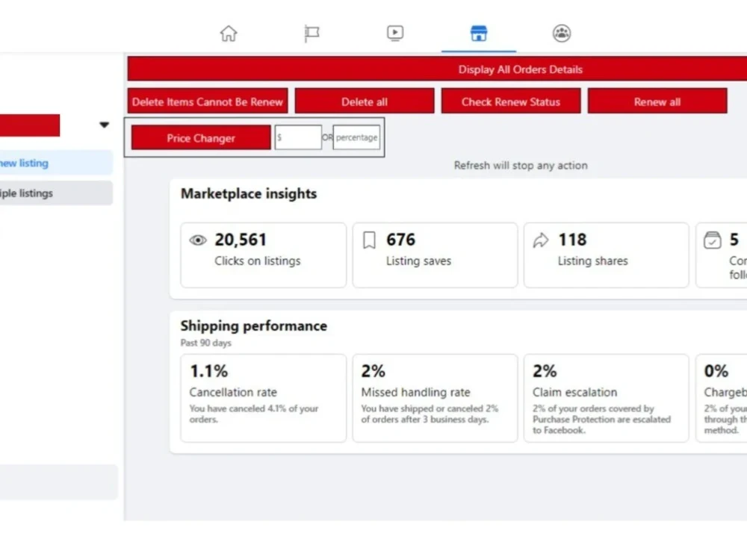
Task: Click the bag checkmark icon beside 5
Action: pos(712,240)
